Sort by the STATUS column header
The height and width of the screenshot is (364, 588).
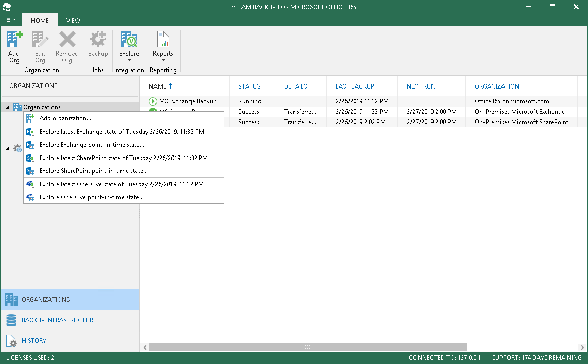tap(252, 86)
